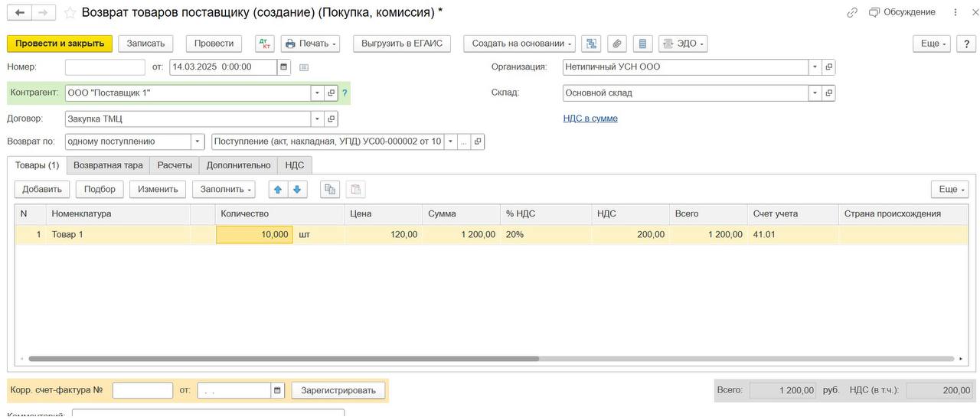Expand the Поступление document dropdown arrow

[450, 142]
